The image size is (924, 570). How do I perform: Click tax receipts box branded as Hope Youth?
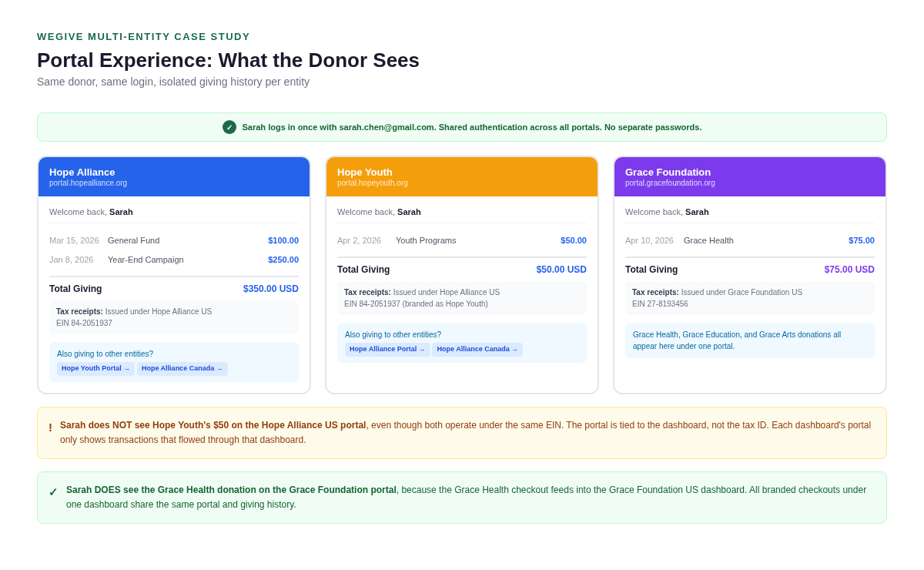click(x=462, y=298)
